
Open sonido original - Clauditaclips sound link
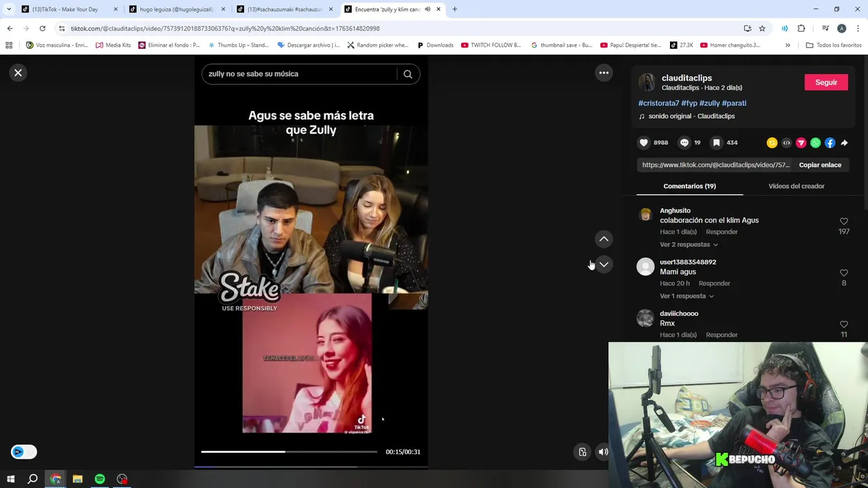coord(691,116)
